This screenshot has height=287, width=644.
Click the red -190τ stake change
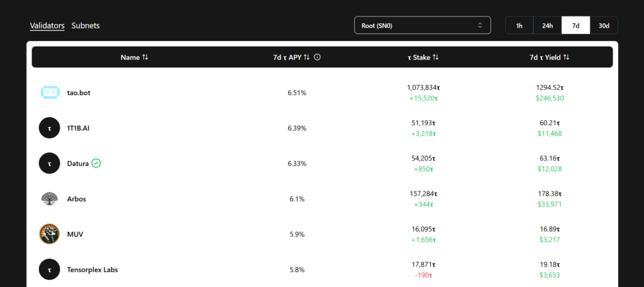point(423,274)
